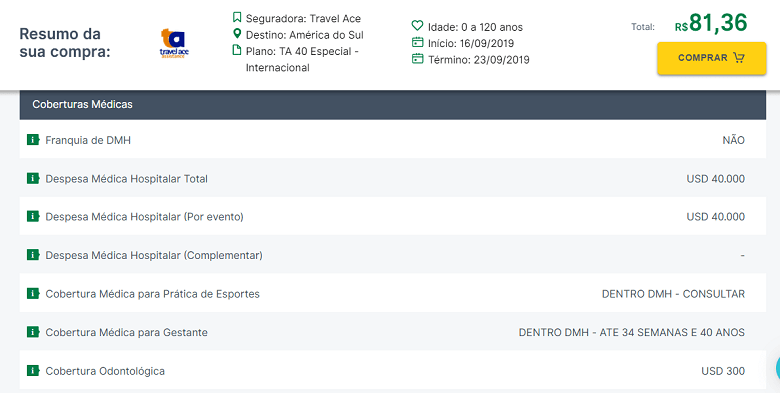Click the bookmark icon next to Seguradora
Viewport: 780px width, 393px height.
237,18
